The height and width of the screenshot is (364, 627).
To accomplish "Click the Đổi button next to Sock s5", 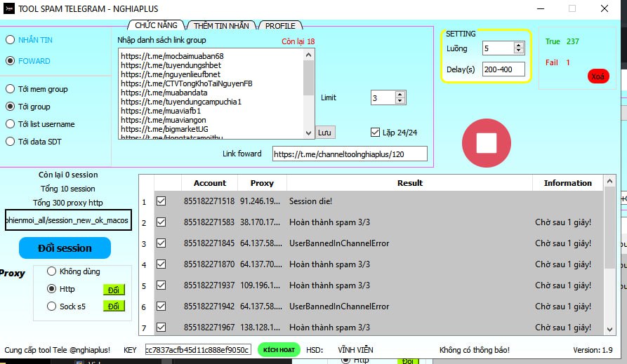I will pyautogui.click(x=114, y=306).
